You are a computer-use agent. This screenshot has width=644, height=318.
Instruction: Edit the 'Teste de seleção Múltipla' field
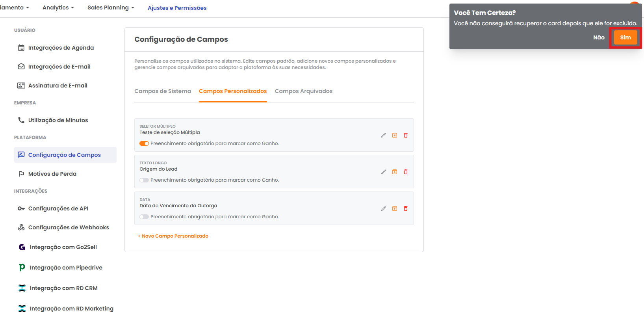[x=383, y=135]
